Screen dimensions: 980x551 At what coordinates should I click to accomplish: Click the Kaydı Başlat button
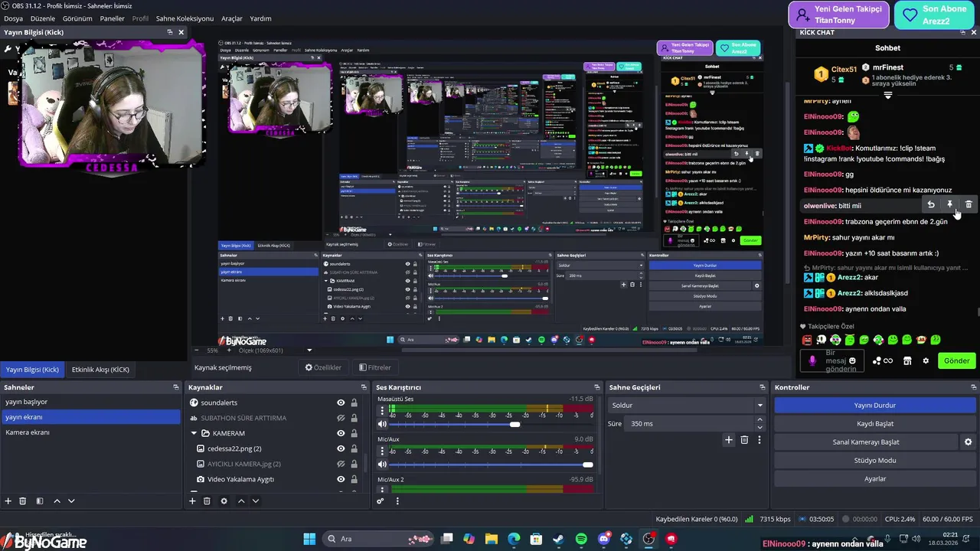(875, 423)
